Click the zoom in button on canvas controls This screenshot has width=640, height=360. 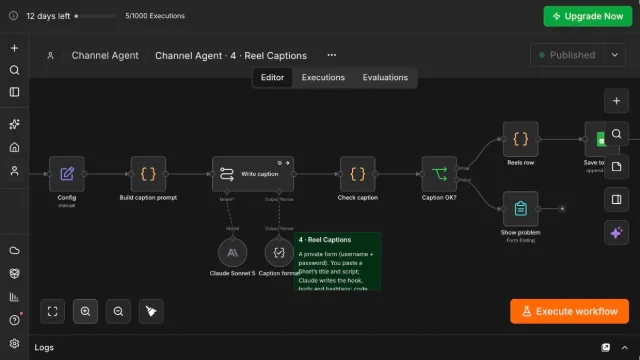85,311
